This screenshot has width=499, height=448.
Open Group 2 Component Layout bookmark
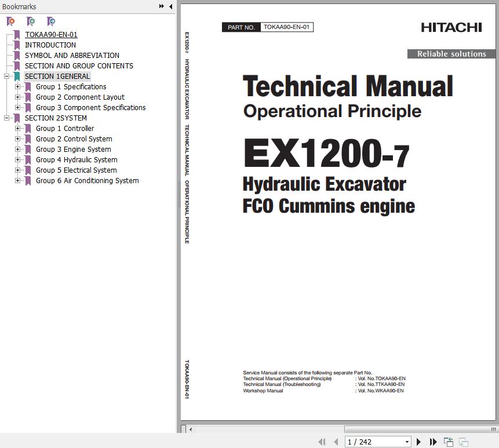pyautogui.click(x=80, y=97)
